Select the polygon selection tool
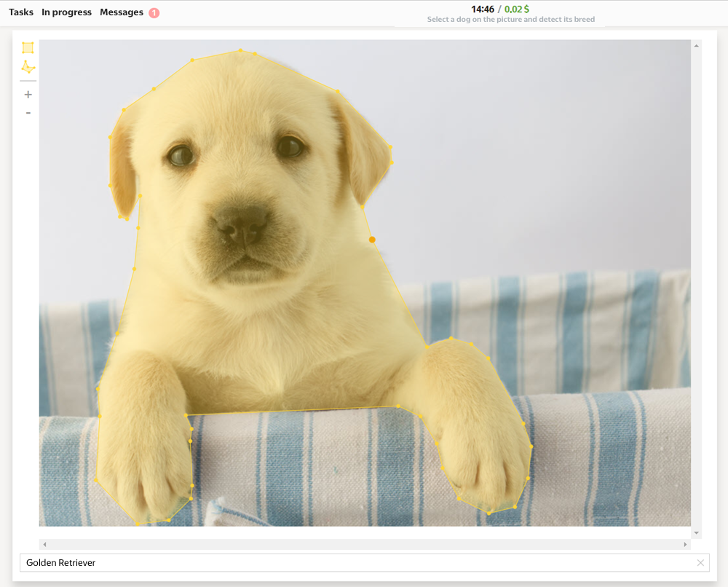Image resolution: width=728 pixels, height=587 pixels. [x=28, y=67]
